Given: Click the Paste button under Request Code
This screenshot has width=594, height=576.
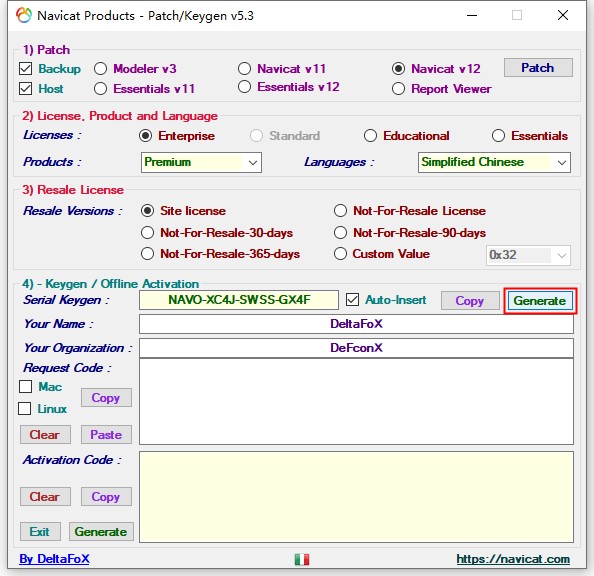Looking at the screenshot, I should 106,435.
